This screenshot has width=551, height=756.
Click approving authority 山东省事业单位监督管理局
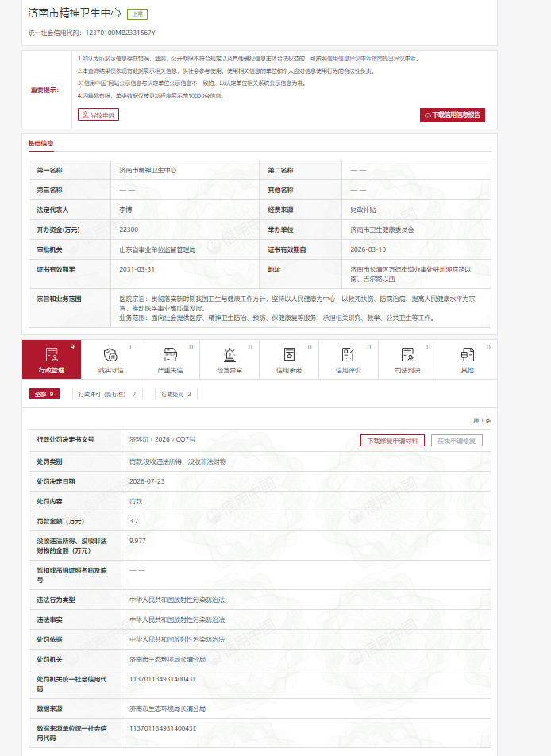[157, 249]
